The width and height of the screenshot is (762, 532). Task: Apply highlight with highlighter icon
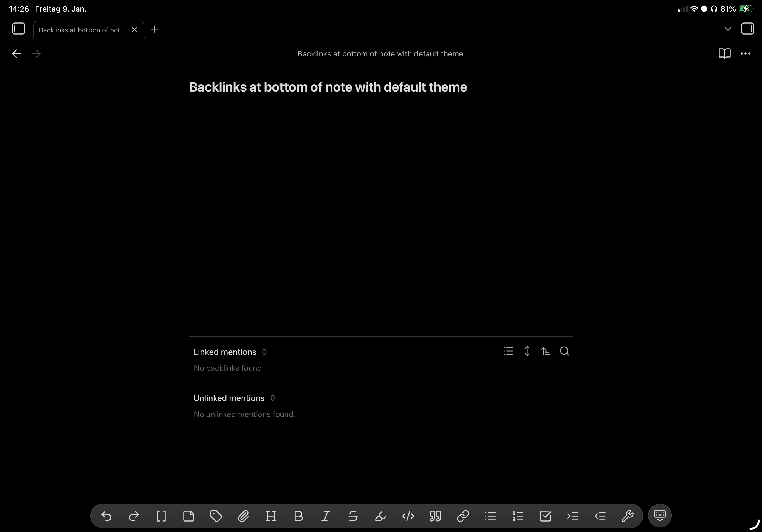381,516
